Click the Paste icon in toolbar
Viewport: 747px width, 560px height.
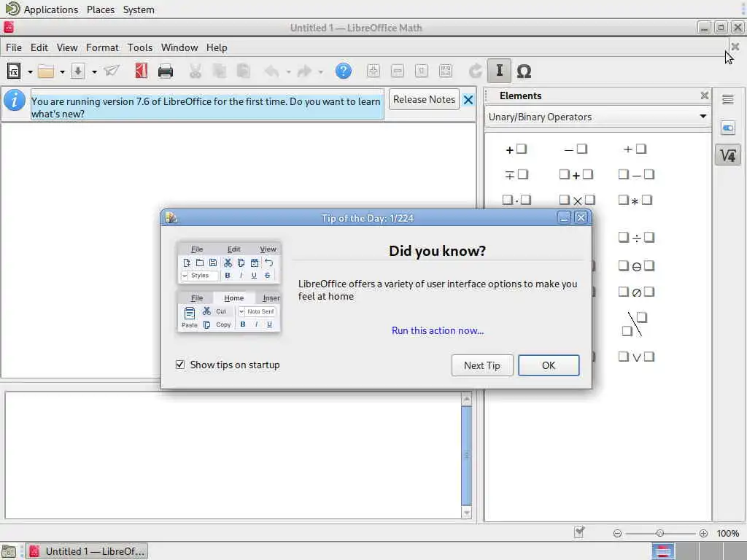pyautogui.click(x=244, y=71)
